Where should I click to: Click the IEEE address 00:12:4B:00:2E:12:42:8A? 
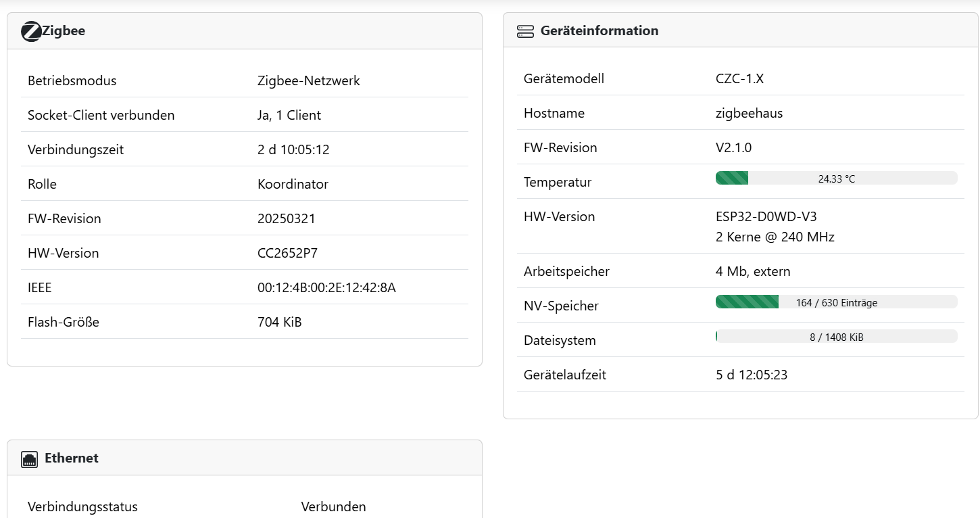tap(326, 288)
